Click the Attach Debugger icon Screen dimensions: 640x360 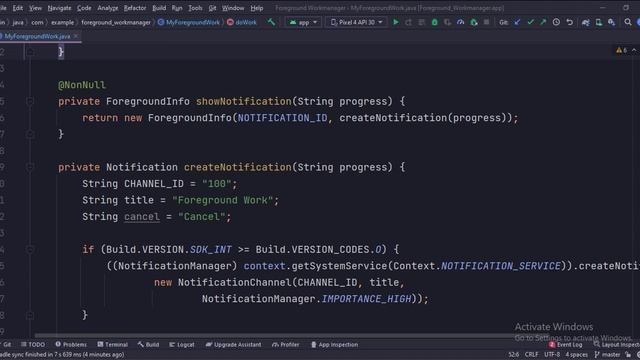(x=473, y=22)
